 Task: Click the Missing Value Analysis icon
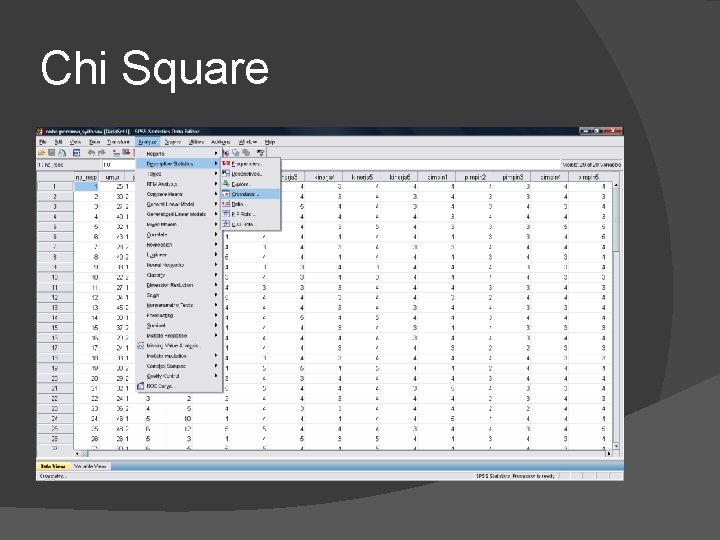141,345
